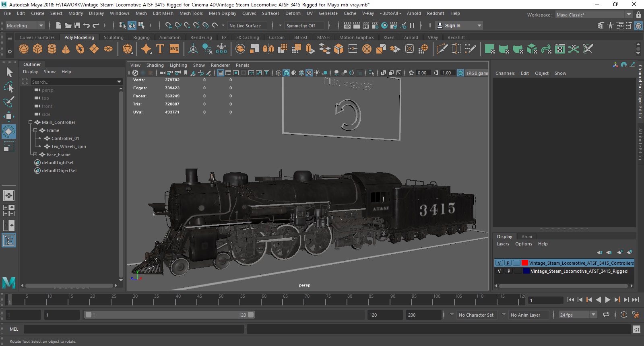Open the 24 fps dropdown
Viewport: 644px width, 346px height.
tap(578, 315)
